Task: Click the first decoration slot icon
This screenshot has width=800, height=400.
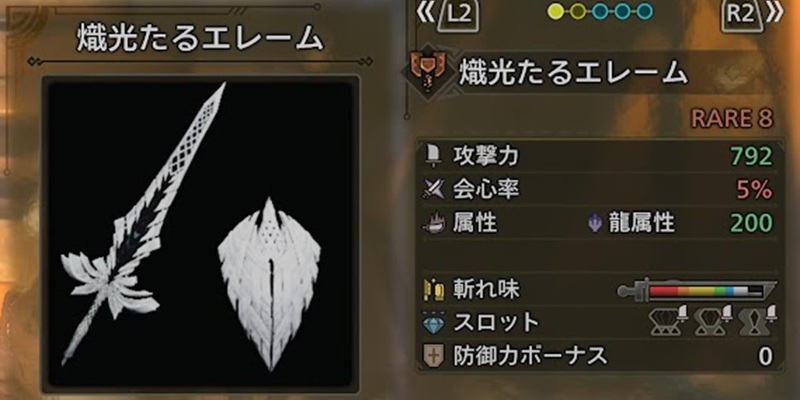Action: tap(668, 320)
